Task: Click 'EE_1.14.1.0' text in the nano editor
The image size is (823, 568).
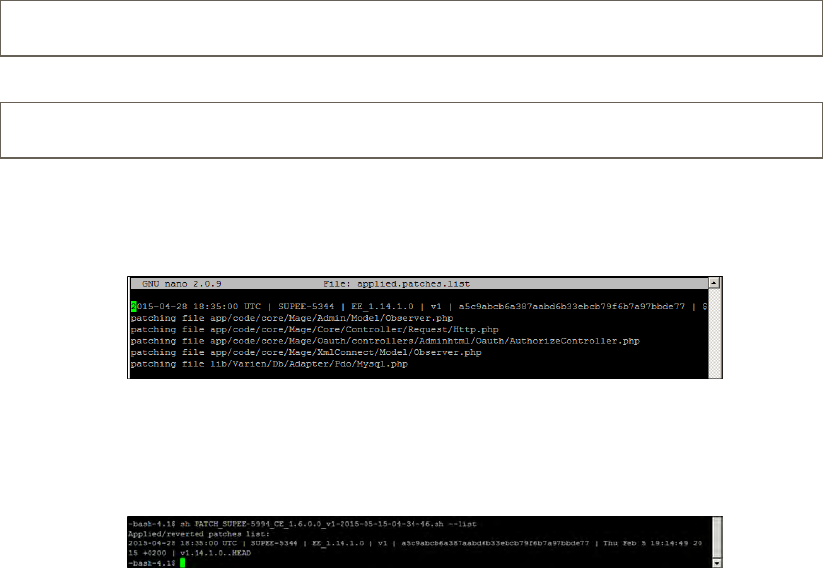Action: pos(382,306)
